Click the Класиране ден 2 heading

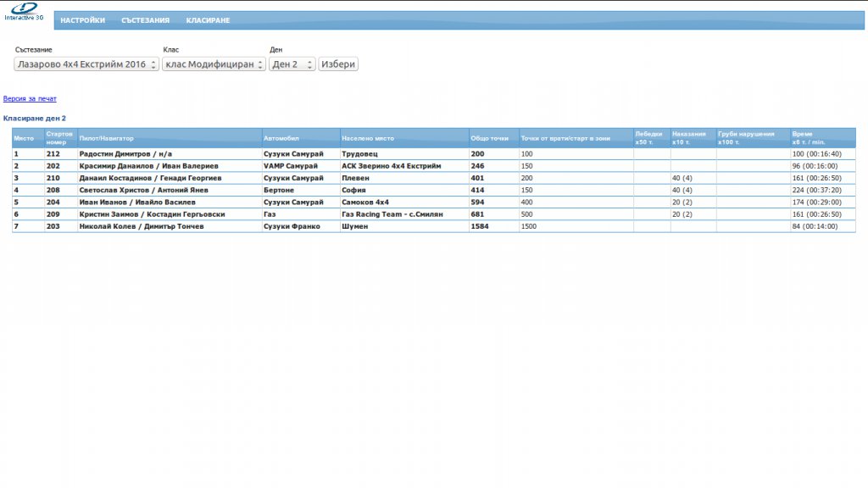coord(34,119)
